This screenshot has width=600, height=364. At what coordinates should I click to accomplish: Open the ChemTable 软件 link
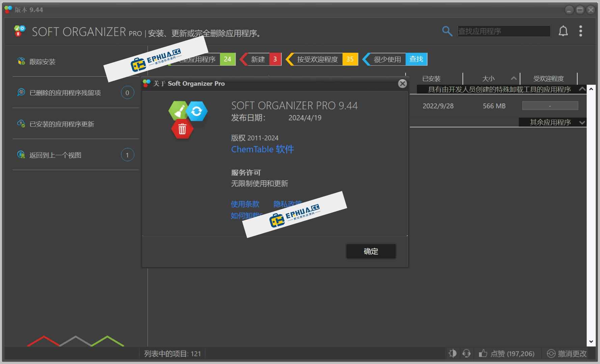coord(263,149)
